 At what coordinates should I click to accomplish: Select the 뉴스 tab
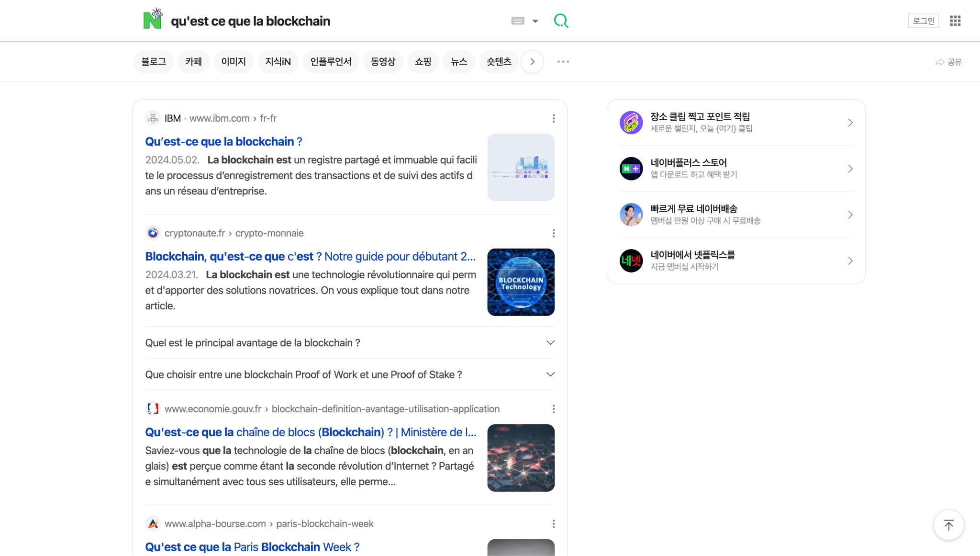pyautogui.click(x=459, y=62)
